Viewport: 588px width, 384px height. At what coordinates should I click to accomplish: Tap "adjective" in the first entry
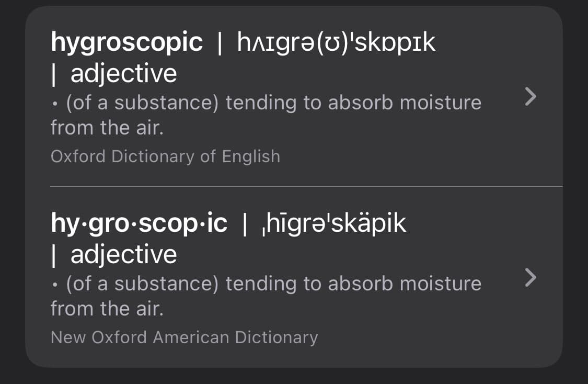(124, 74)
